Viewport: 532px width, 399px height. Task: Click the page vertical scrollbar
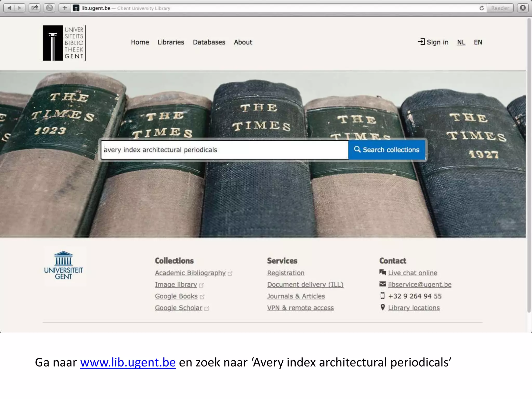[x=529, y=166]
